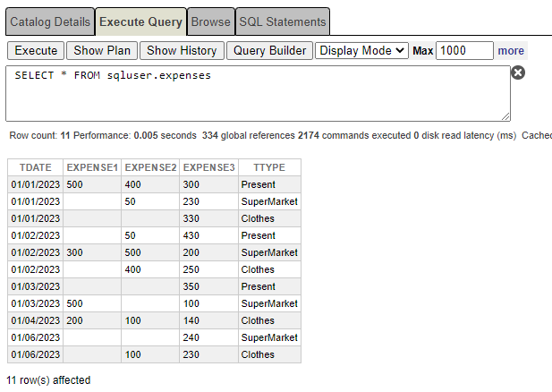The height and width of the screenshot is (392, 552).
Task: Open Show History
Action: coord(182,51)
